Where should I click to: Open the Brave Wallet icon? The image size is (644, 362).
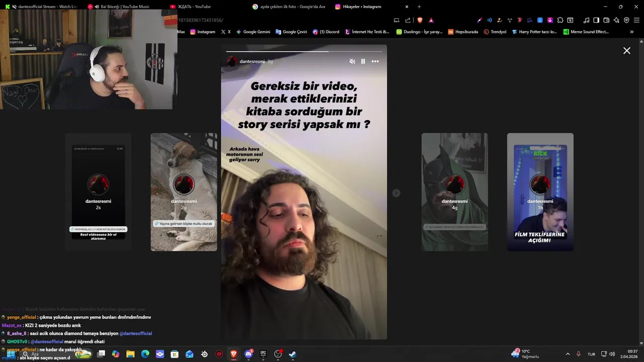(606, 20)
